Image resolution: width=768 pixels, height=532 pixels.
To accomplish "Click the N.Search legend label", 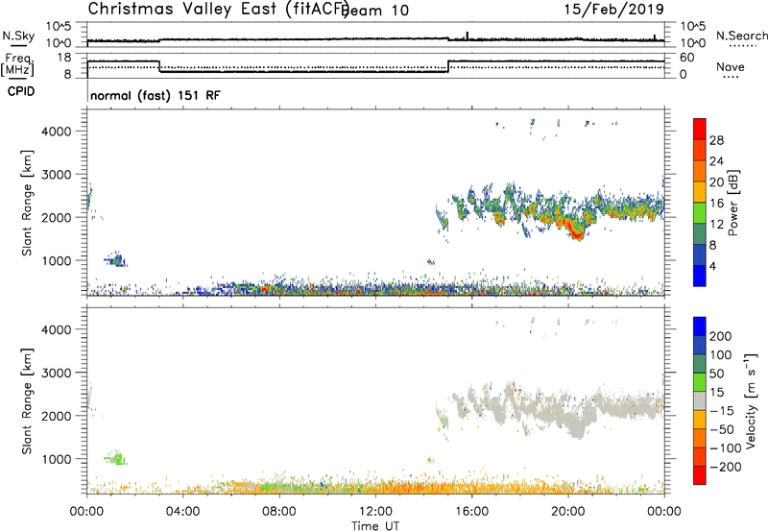I will point(741,36).
